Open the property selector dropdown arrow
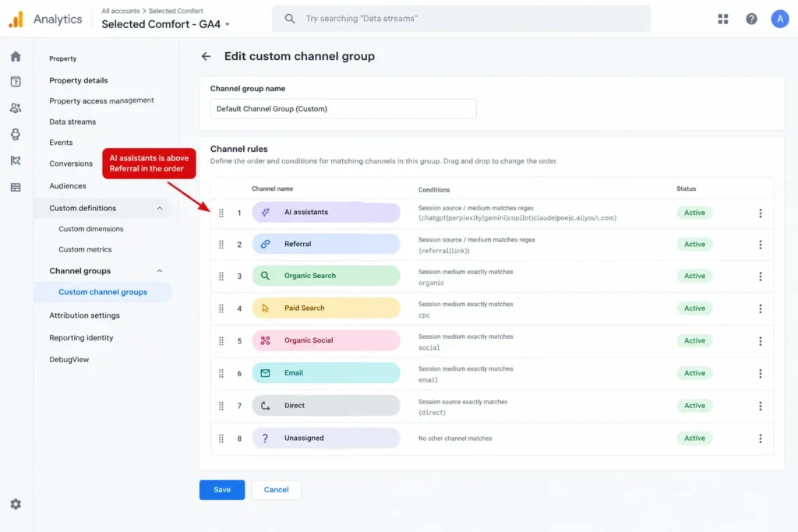The image size is (798, 532). tap(228, 24)
